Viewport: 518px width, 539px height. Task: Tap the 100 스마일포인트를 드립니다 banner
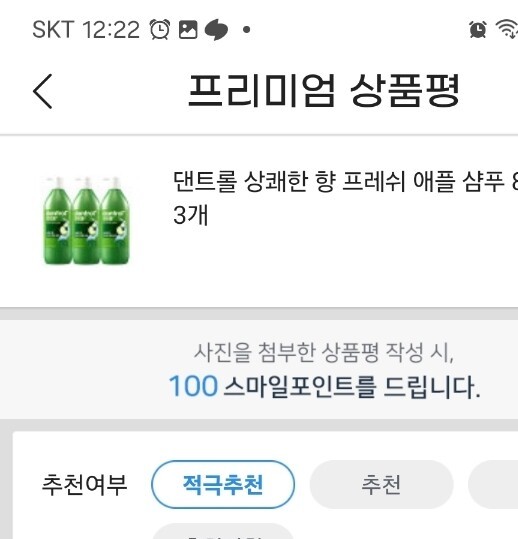point(324,387)
